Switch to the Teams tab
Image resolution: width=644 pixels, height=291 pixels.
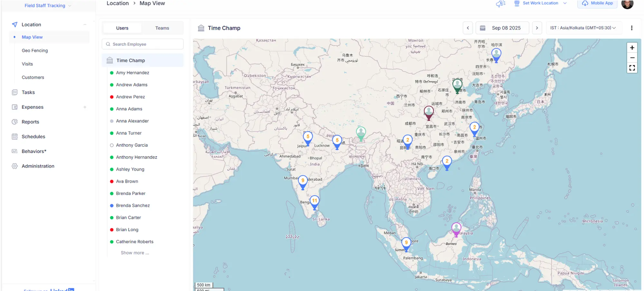[162, 28]
